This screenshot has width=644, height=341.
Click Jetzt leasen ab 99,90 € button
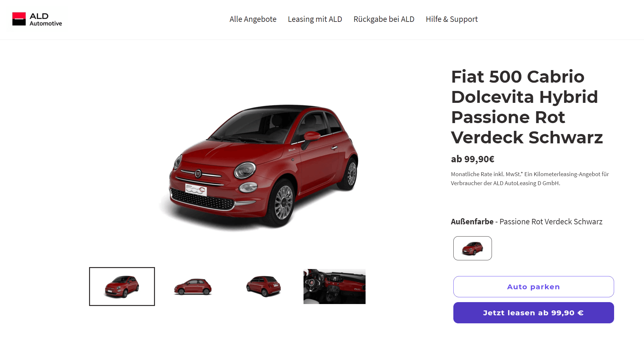(533, 313)
